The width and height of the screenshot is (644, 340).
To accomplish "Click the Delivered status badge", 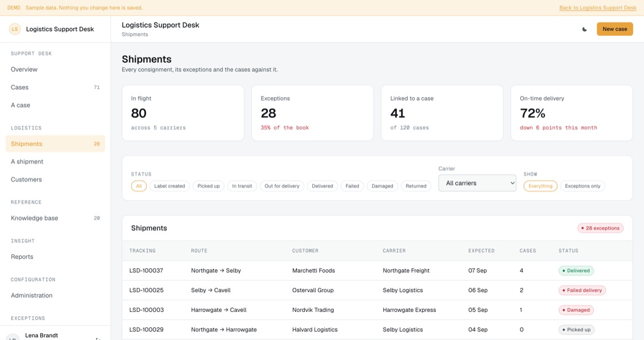I will tap(576, 270).
